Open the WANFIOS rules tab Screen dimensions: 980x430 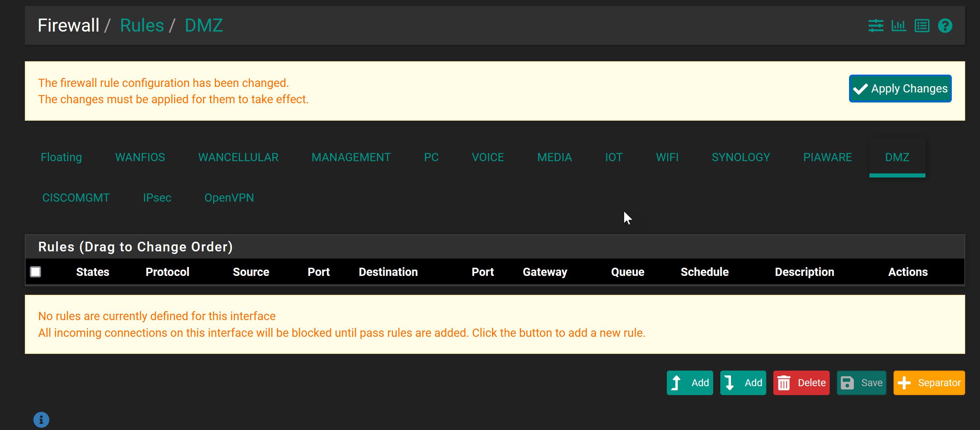[140, 157]
